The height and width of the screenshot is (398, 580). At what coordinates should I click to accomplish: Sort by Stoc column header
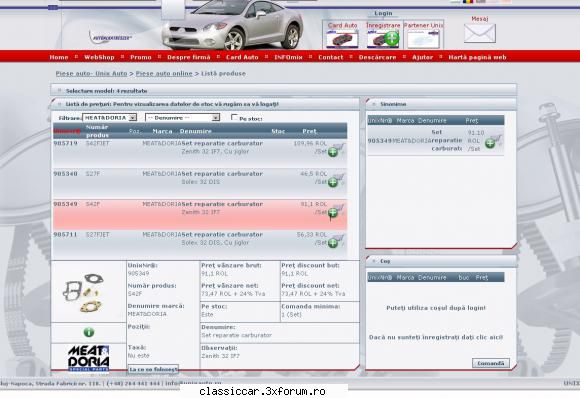(278, 131)
